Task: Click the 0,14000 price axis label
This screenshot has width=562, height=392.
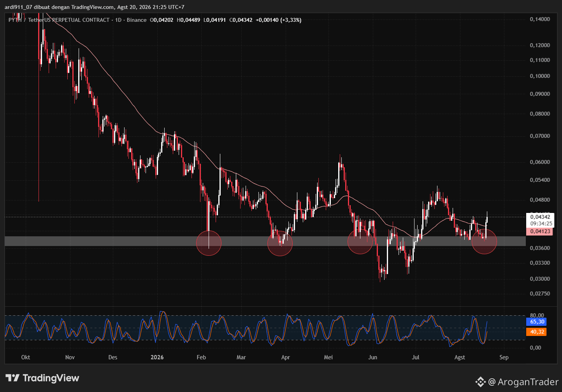Action: [x=540, y=19]
